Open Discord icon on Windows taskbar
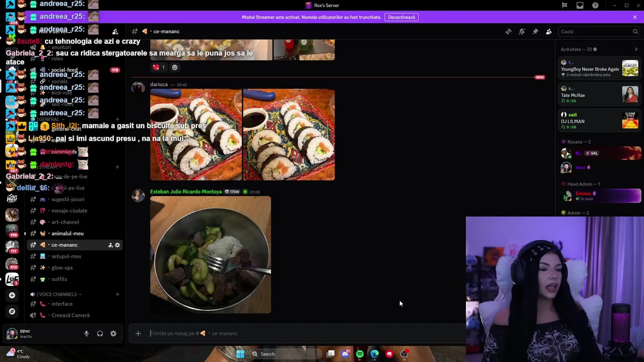Viewport: 644px width, 362px height. 345,354
